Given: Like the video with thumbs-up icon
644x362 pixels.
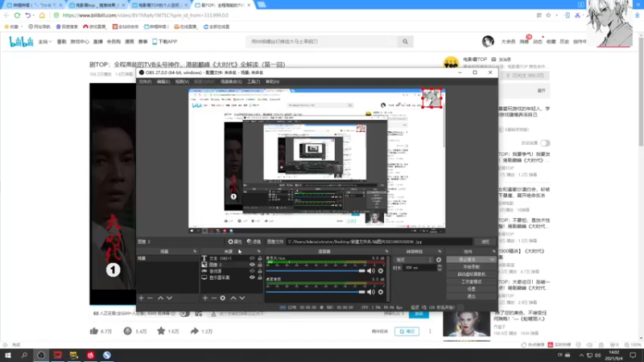Looking at the screenshot, I should (x=94, y=331).
